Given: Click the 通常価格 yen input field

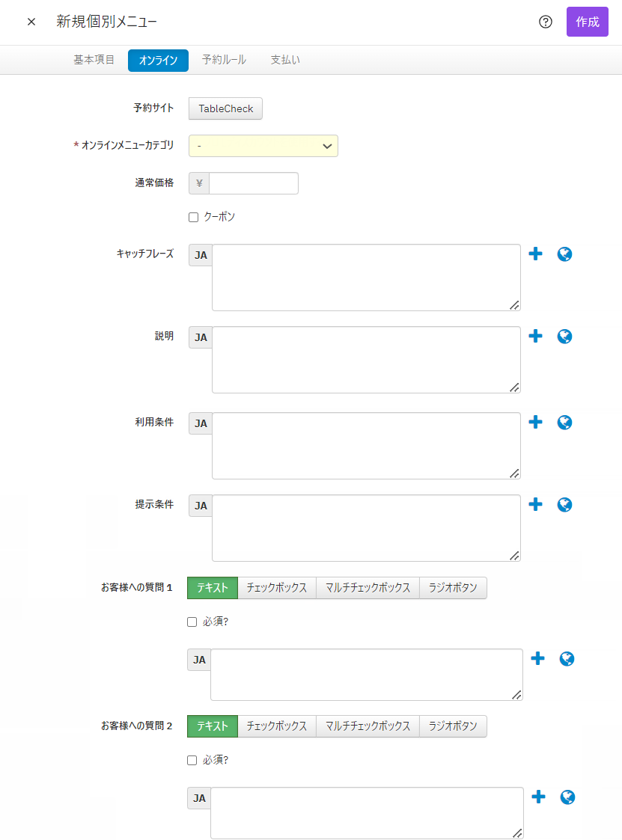Looking at the screenshot, I should pyautogui.click(x=253, y=183).
